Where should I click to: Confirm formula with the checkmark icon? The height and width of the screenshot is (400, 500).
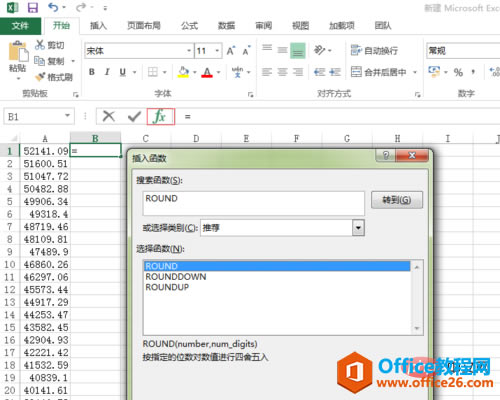[134, 116]
